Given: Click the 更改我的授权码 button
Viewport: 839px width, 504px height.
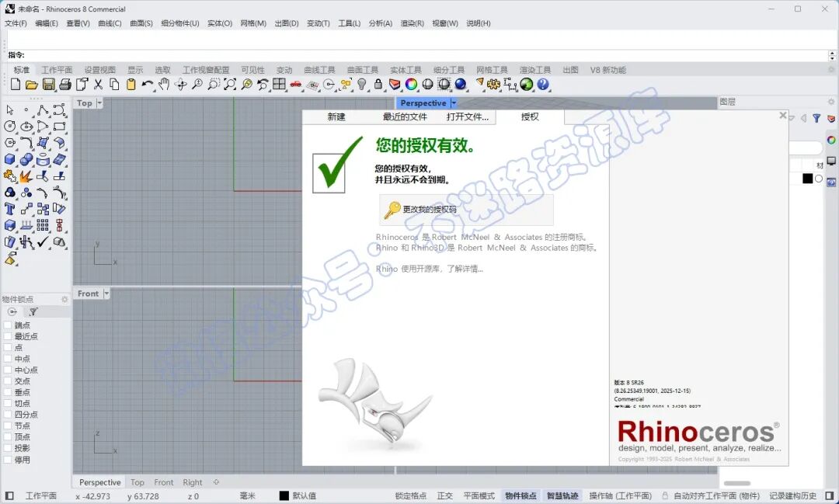Looking at the screenshot, I should (466, 210).
